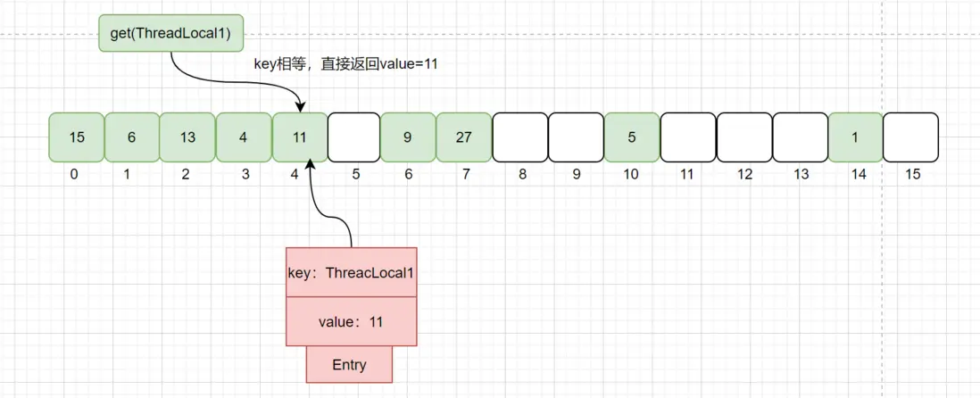The image size is (980, 398).
Task: Select the empty white cell above index 5
Action: pyautogui.click(x=354, y=137)
